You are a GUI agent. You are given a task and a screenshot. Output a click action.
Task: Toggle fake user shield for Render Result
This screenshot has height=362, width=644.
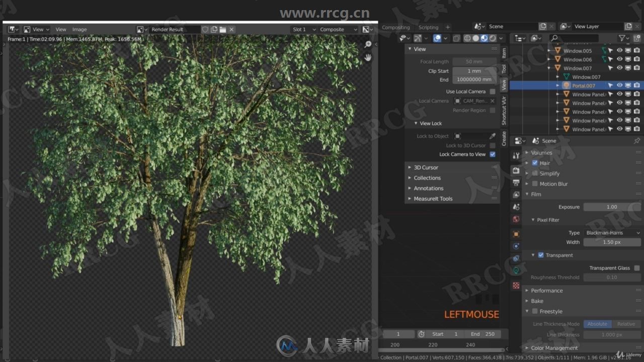[205, 30]
